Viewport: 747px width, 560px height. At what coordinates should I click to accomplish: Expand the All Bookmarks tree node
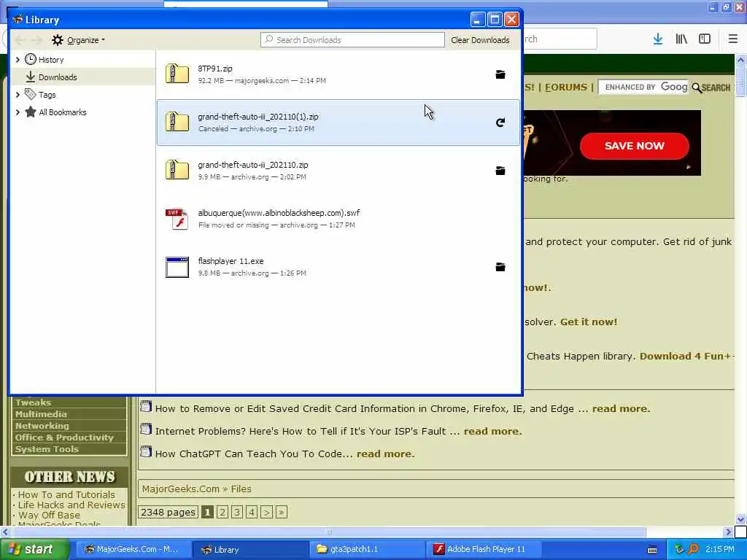click(18, 112)
